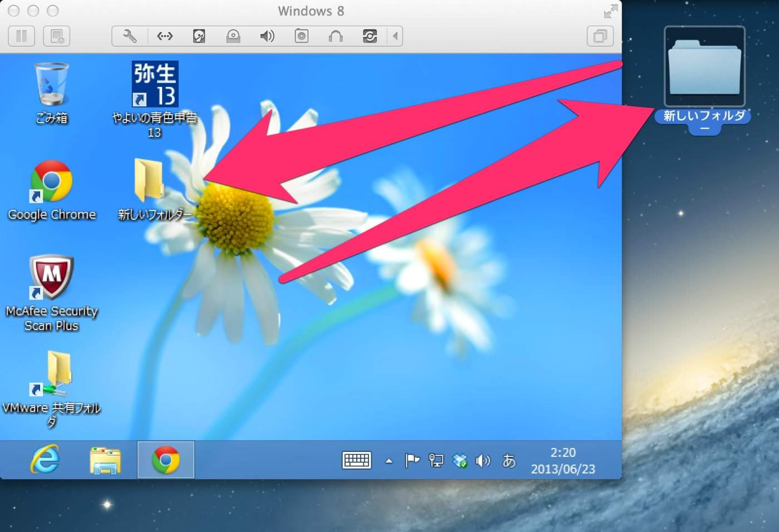The height and width of the screenshot is (532, 779).
Task: Open File Explorer from the taskbar
Action: pos(105,460)
